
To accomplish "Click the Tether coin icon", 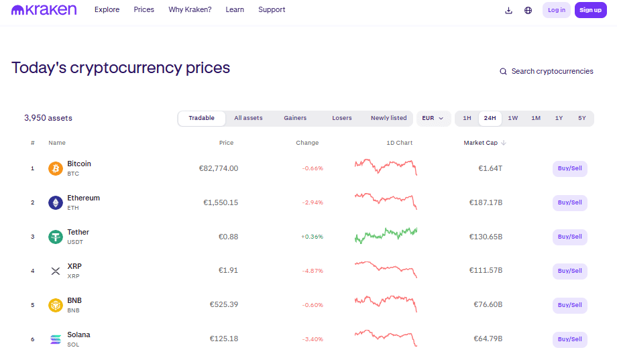I will pos(56,237).
